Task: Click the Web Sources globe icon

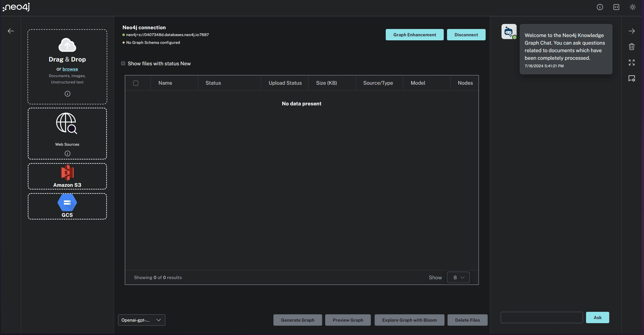Action: click(x=67, y=123)
